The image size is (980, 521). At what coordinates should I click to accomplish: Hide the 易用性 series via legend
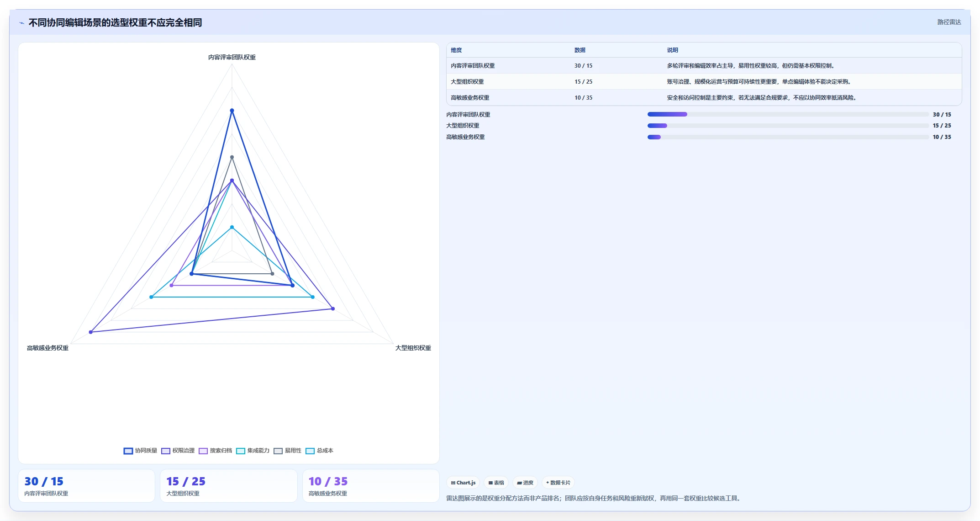(288, 451)
